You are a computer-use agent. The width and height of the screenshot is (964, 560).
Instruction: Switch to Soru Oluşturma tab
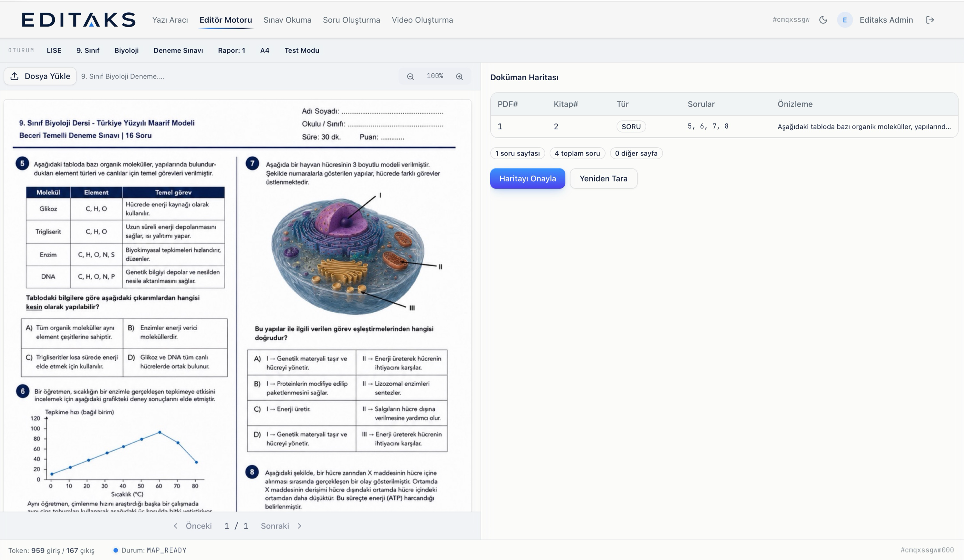click(x=351, y=20)
